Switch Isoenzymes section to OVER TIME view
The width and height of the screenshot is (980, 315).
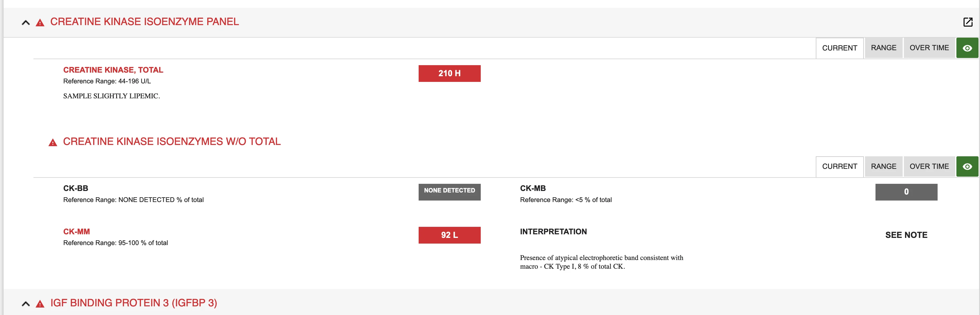(929, 166)
